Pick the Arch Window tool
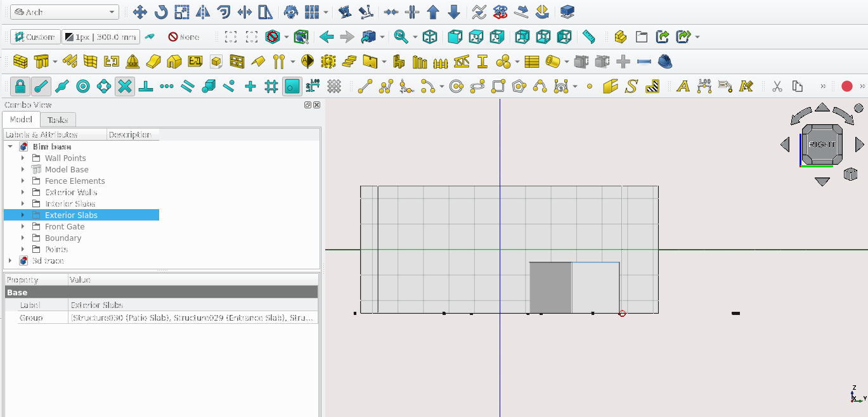 coord(236,61)
